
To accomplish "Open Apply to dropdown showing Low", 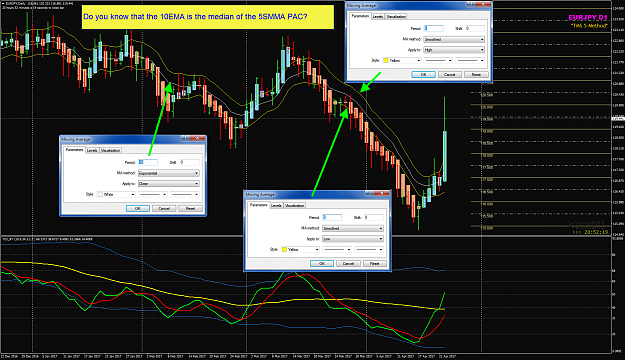I will pyautogui.click(x=352, y=238).
